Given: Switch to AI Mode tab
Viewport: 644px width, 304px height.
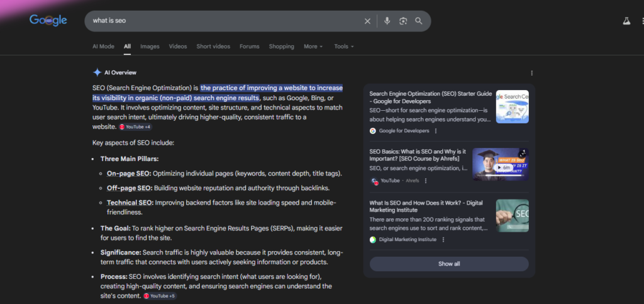Looking at the screenshot, I should [x=104, y=47].
